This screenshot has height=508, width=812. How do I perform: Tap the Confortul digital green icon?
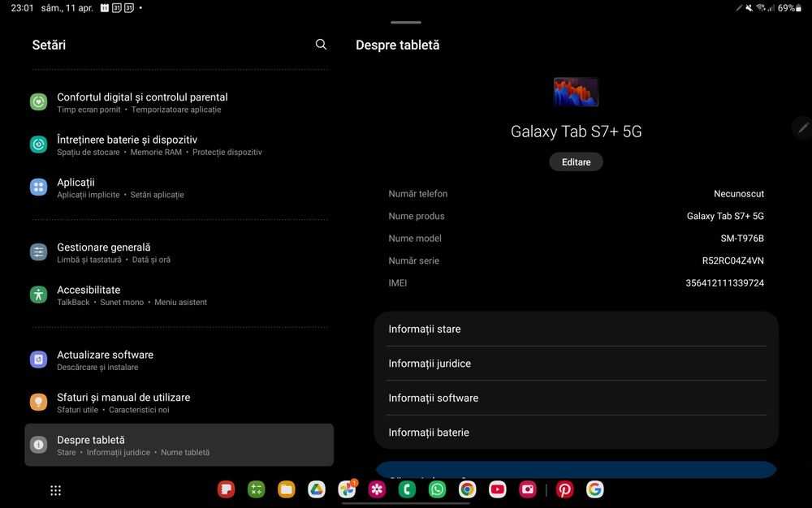38,102
